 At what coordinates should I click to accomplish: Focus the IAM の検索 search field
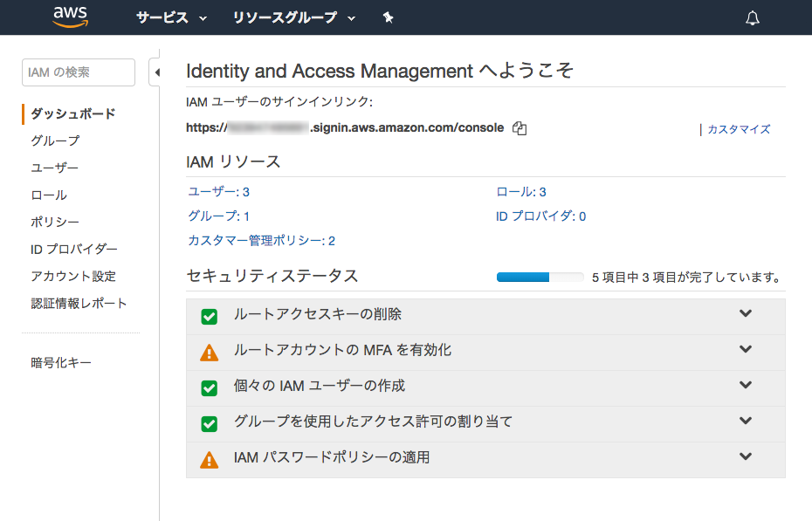click(x=79, y=72)
